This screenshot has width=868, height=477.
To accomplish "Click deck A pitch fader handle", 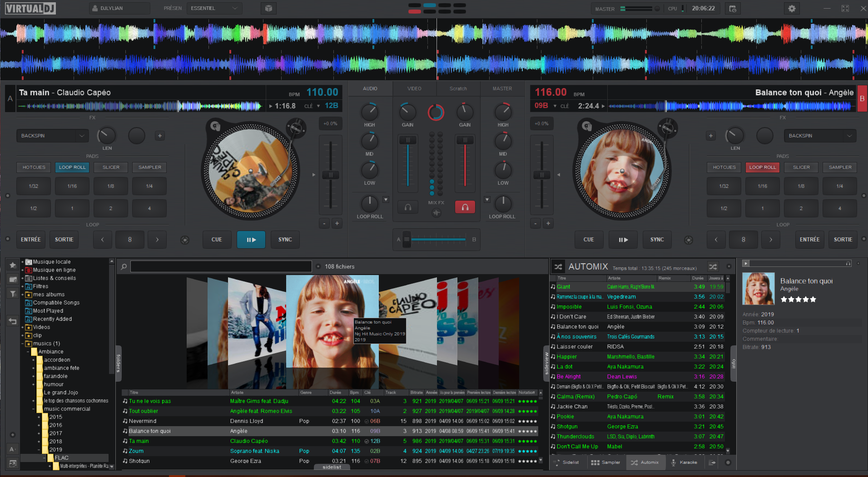I will [331, 175].
